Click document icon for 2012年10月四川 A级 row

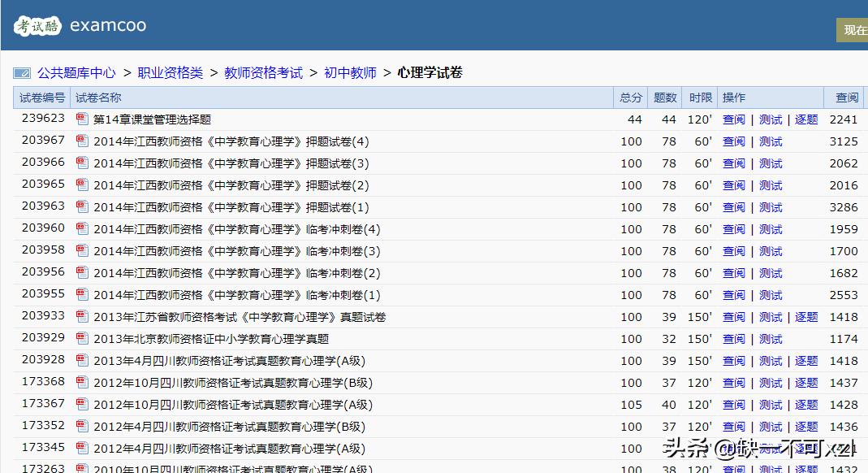click(x=83, y=404)
